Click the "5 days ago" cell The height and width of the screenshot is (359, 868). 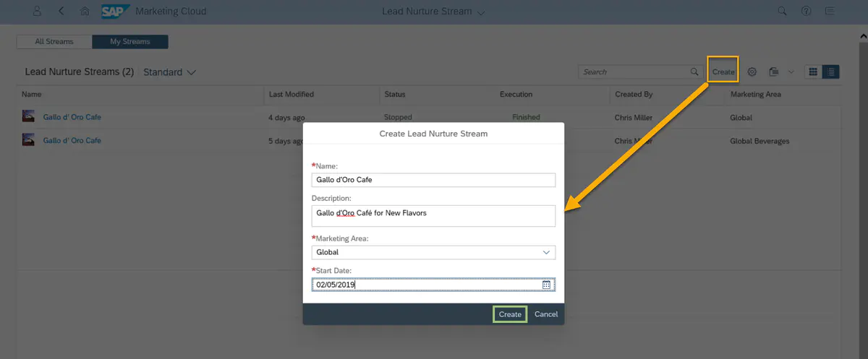286,141
